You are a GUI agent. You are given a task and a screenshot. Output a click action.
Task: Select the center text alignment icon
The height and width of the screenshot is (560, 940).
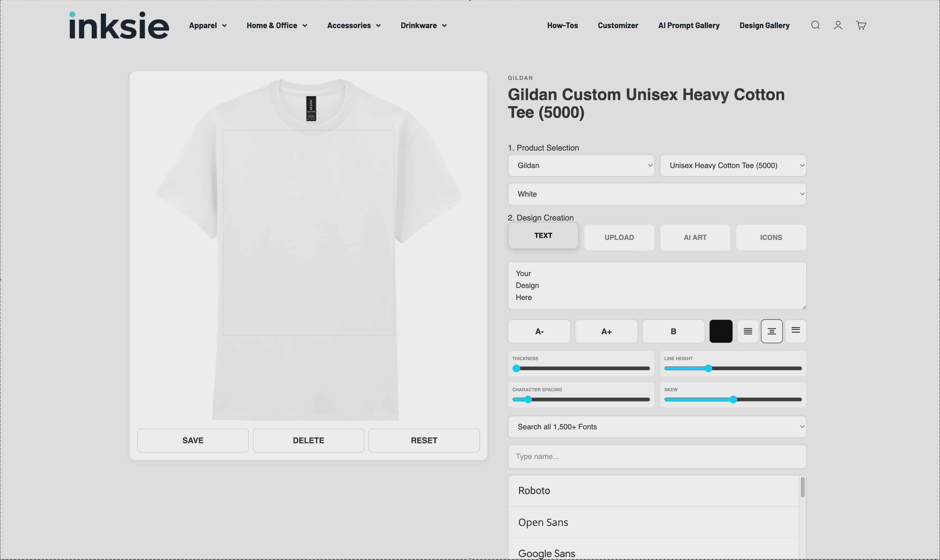771,331
